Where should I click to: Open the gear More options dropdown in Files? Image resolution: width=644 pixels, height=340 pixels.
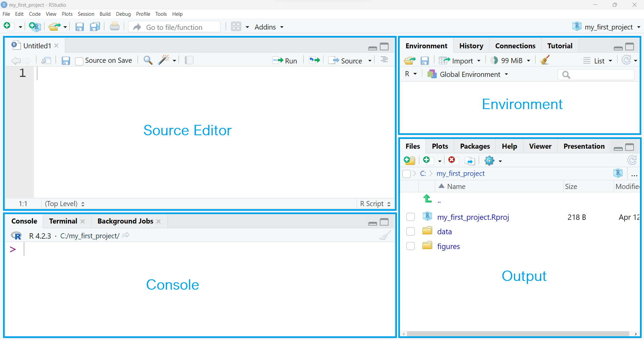493,161
